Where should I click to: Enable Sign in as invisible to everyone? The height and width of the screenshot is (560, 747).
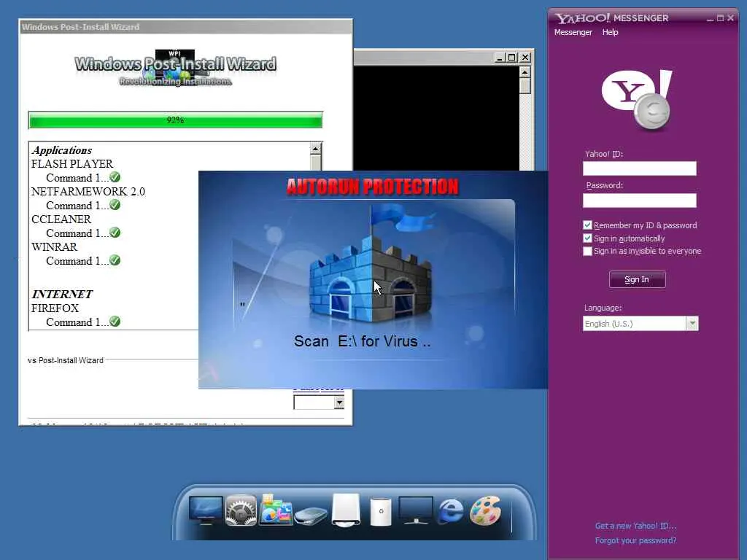tap(587, 251)
